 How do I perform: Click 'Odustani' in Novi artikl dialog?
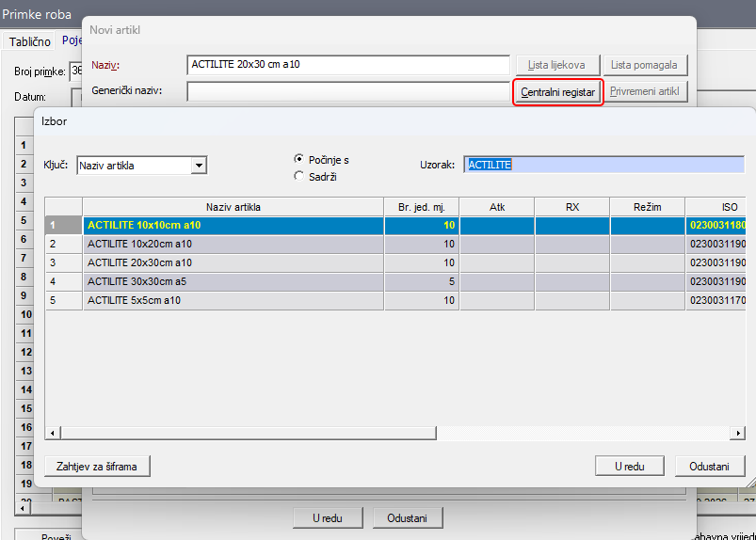tap(408, 518)
